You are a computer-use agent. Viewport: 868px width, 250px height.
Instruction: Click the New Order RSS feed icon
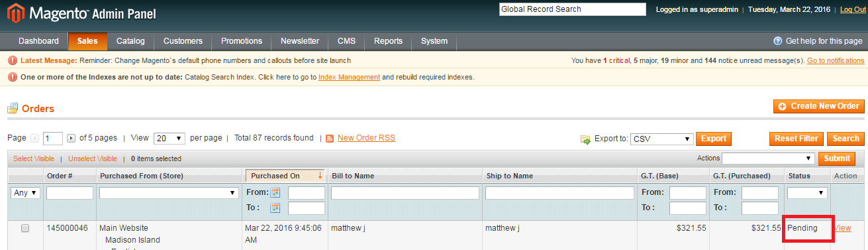[x=330, y=139]
